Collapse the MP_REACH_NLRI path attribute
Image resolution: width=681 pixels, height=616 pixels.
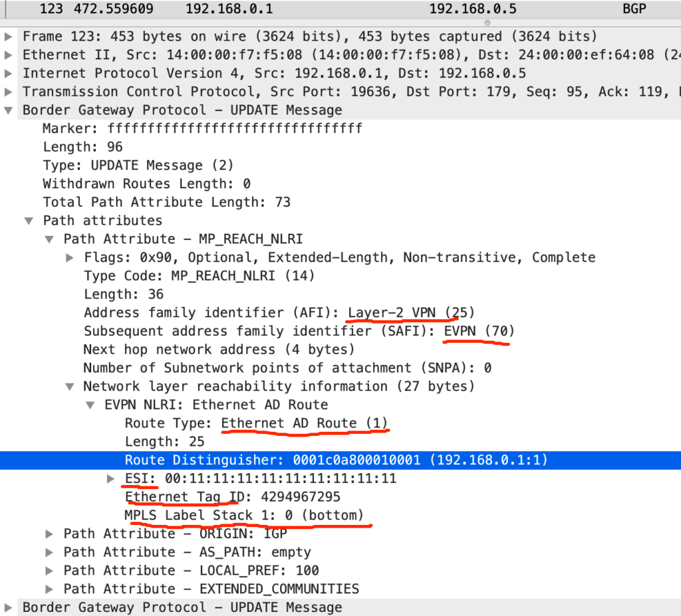coord(50,239)
